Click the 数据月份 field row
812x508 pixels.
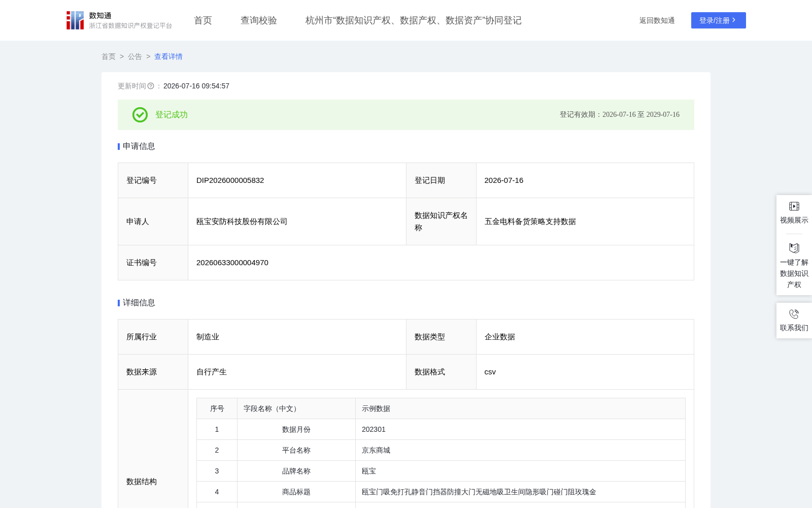click(x=441, y=429)
